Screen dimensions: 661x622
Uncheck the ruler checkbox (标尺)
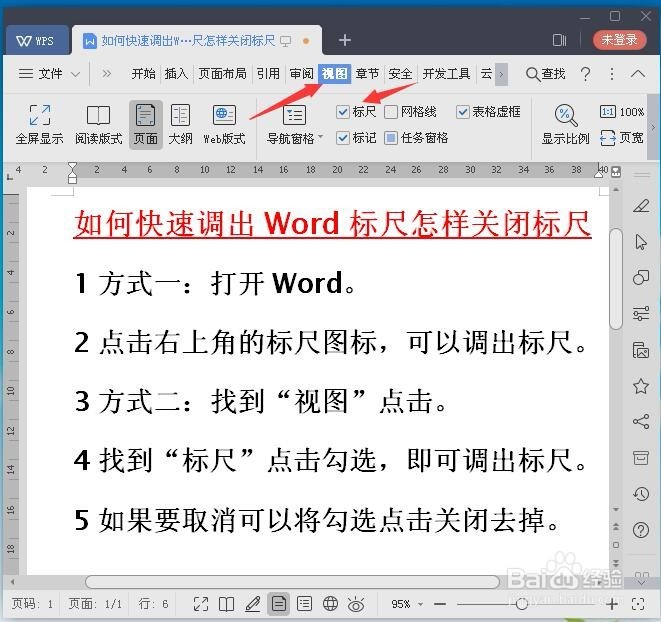coord(343,112)
